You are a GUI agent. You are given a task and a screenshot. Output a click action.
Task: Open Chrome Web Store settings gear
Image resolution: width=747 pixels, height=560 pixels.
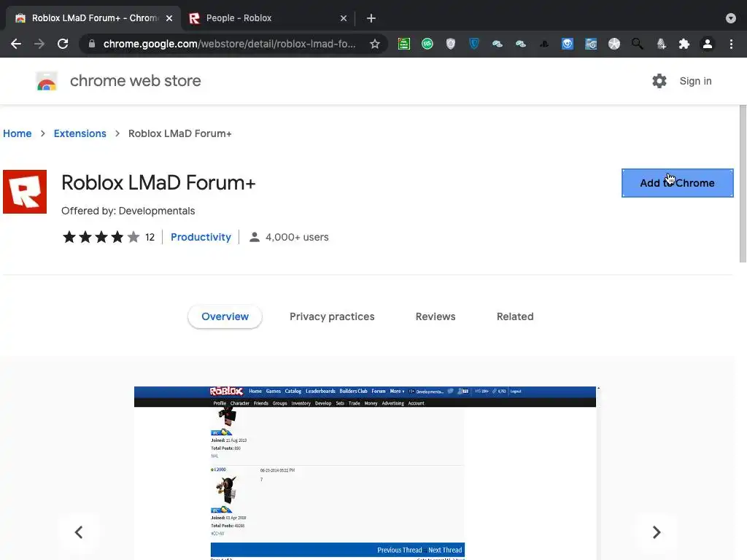point(659,81)
